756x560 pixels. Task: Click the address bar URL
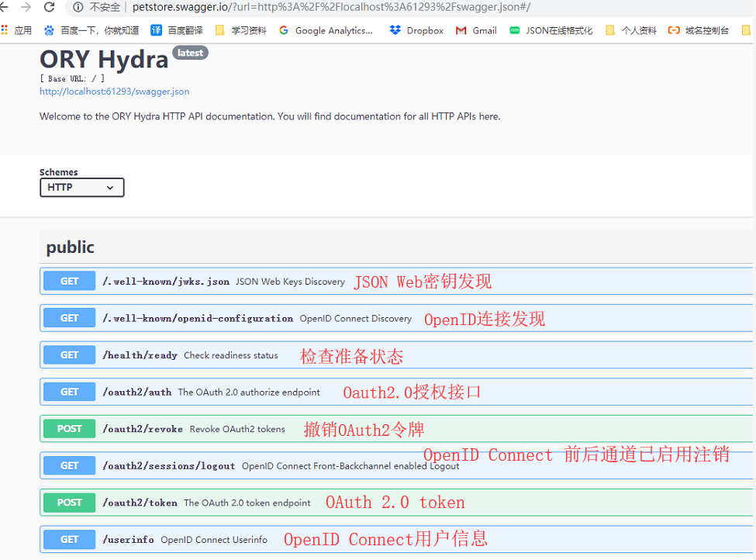coord(331,7)
